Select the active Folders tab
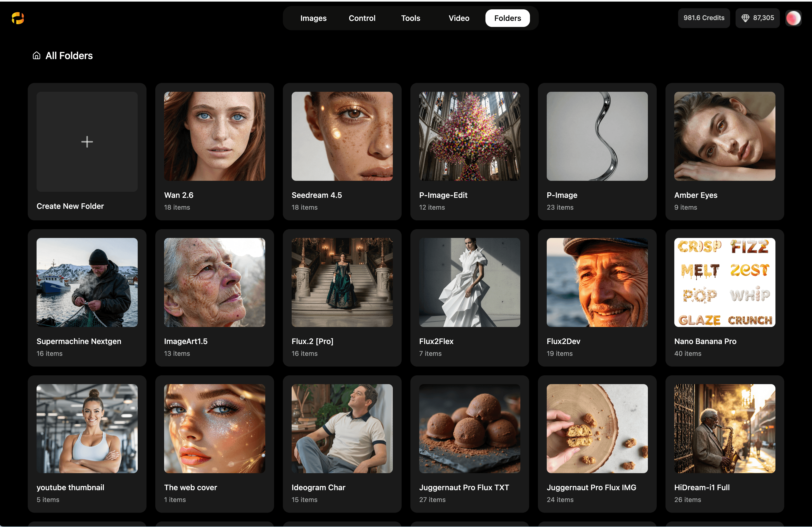 [x=507, y=18]
